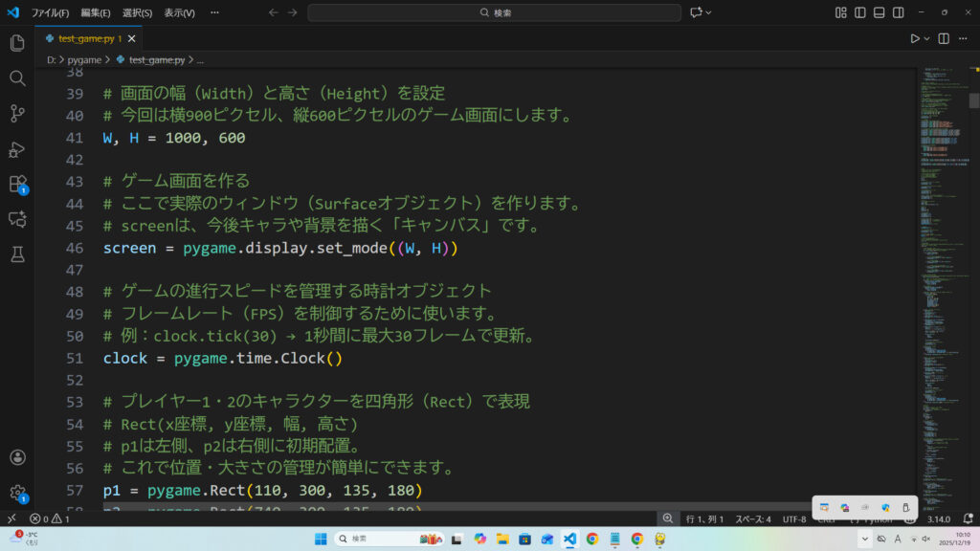This screenshot has height=551, width=980.
Task: Show hidden system tray icons chevron
Action: click(863, 539)
